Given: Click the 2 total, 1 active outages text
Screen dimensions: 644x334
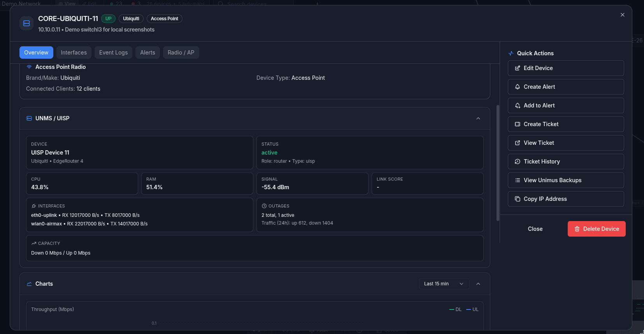Looking at the screenshot, I should (x=278, y=215).
